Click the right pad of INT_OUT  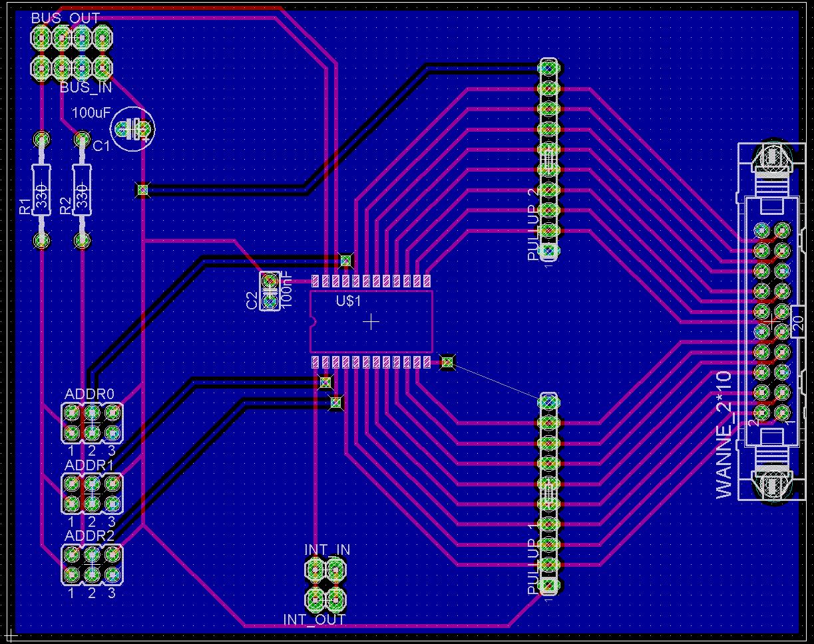(x=336, y=601)
